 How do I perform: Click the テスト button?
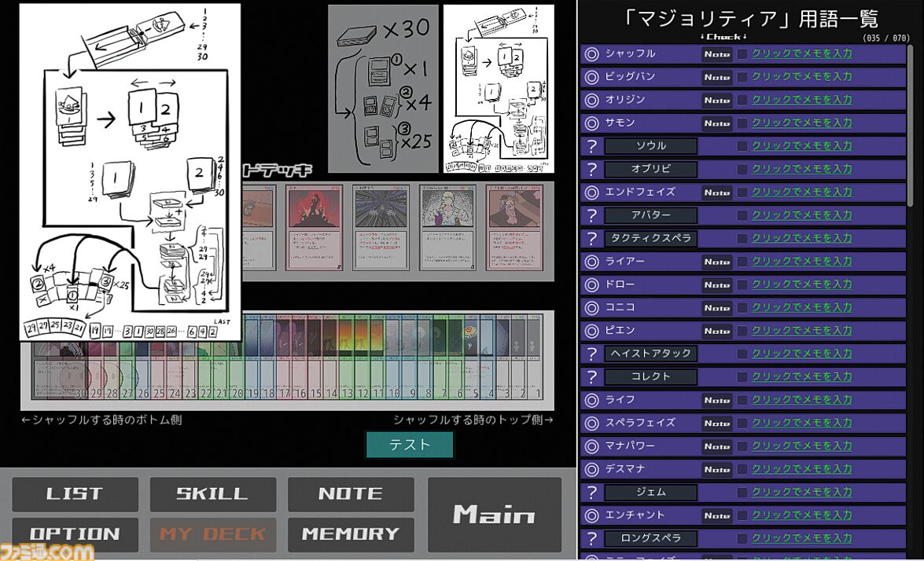point(410,445)
